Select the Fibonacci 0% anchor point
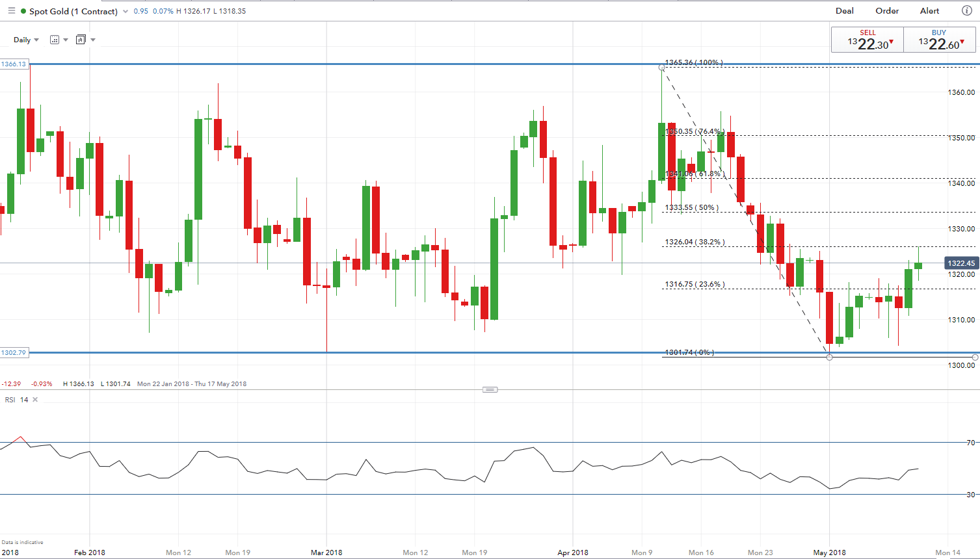Viewport: 980px width, 559px height. click(829, 357)
